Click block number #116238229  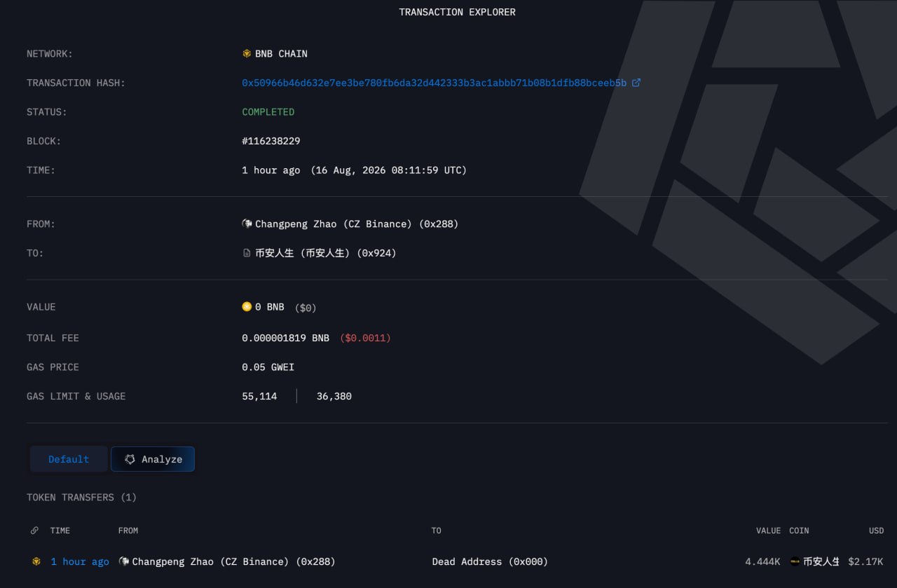(x=271, y=141)
